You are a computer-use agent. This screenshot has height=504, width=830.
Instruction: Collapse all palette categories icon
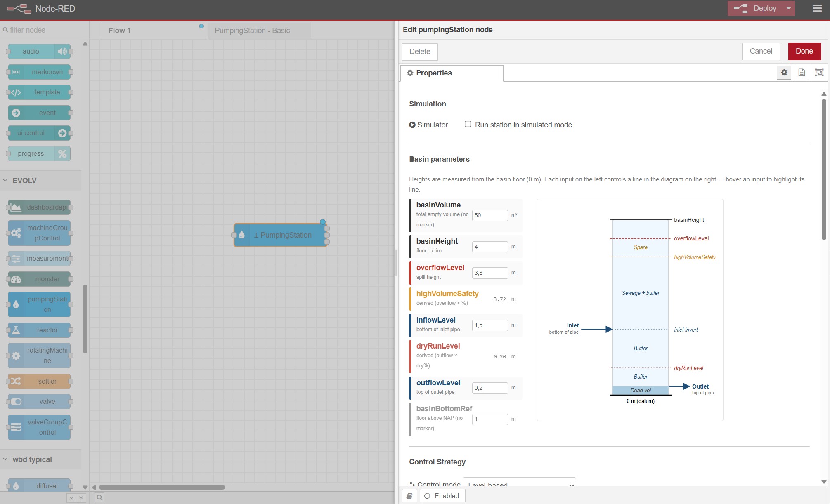[x=71, y=498]
